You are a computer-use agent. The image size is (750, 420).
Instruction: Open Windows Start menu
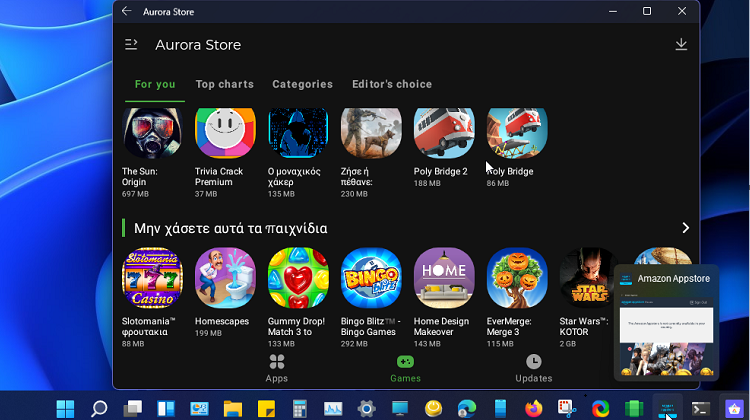pyautogui.click(x=66, y=409)
